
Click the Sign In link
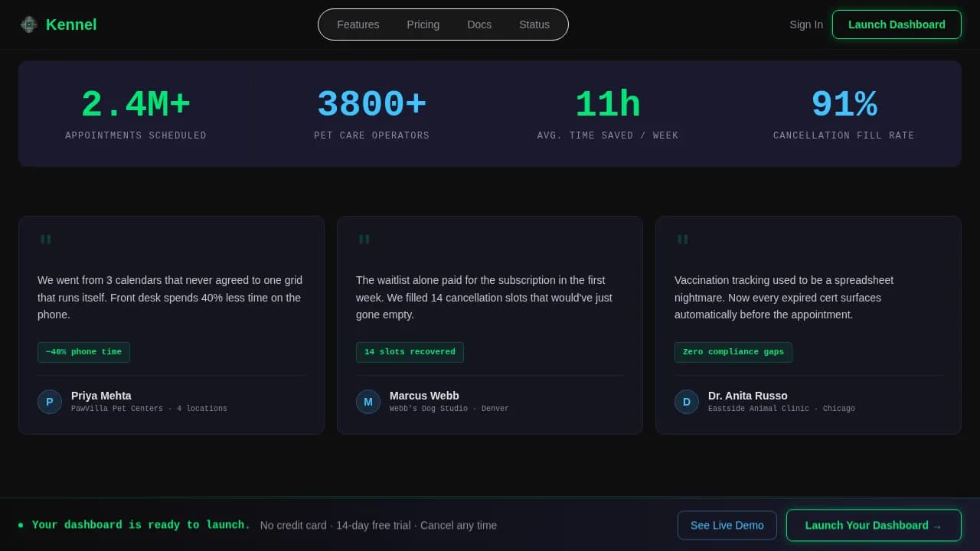806,24
